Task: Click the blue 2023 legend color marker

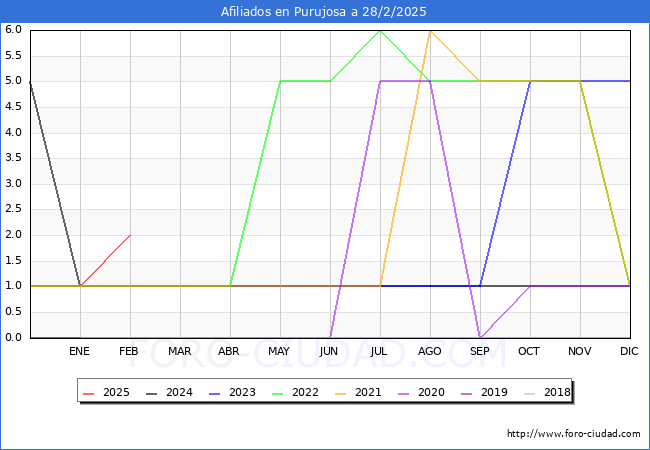Action: click(x=215, y=393)
